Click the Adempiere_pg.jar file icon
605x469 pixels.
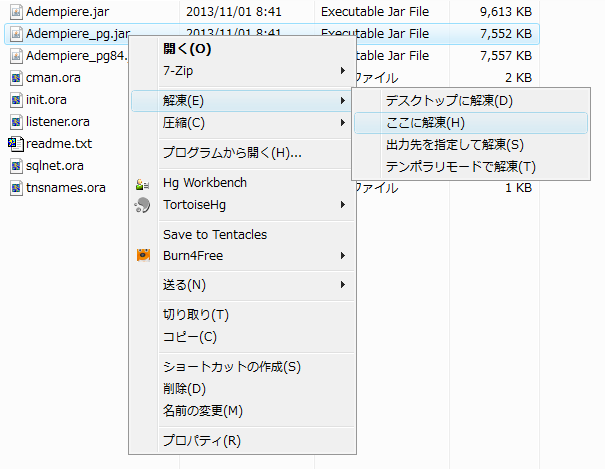coord(16,34)
